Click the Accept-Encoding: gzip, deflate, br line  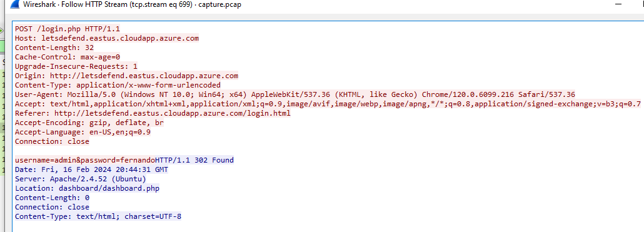[89, 123]
